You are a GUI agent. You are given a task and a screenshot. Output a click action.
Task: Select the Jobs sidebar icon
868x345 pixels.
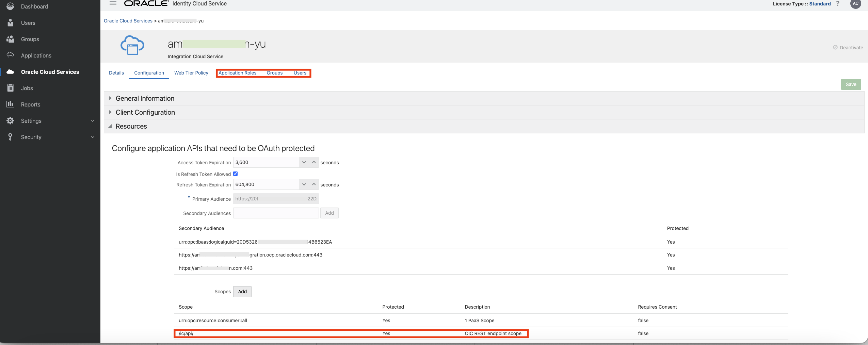click(x=11, y=88)
